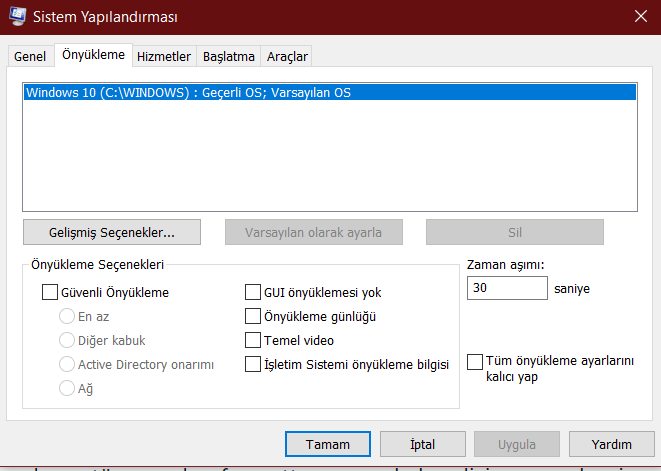The image size is (661, 471).
Task: Toggle GUI önyüklemesi yok checkbox
Action: click(253, 292)
